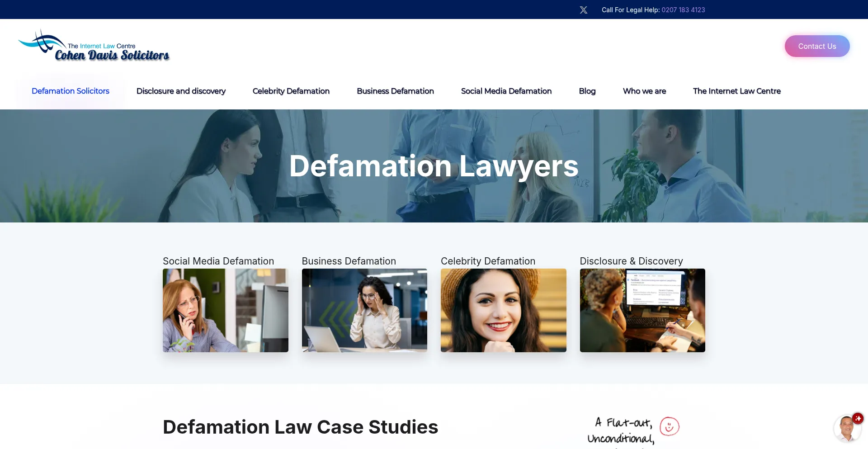Viewport: 868px width, 449px height.
Task: Open The Internet Law Centre menu
Action: [737, 91]
